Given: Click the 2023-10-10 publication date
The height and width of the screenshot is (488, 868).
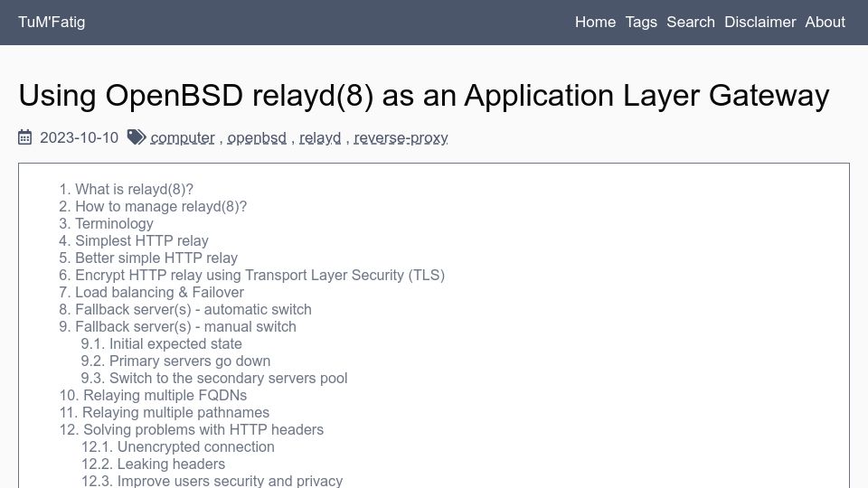Looking at the screenshot, I should (80, 137).
